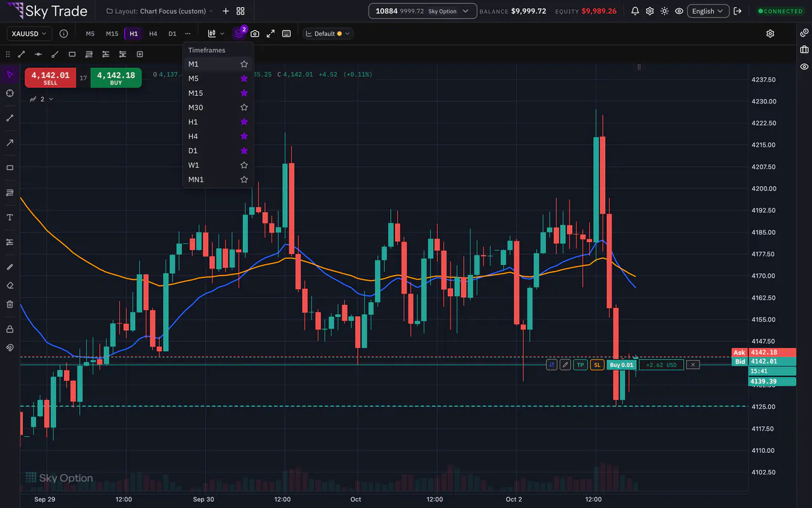Open the briefcase panel in right sidebar
The height and width of the screenshot is (508, 812).
tap(804, 50)
